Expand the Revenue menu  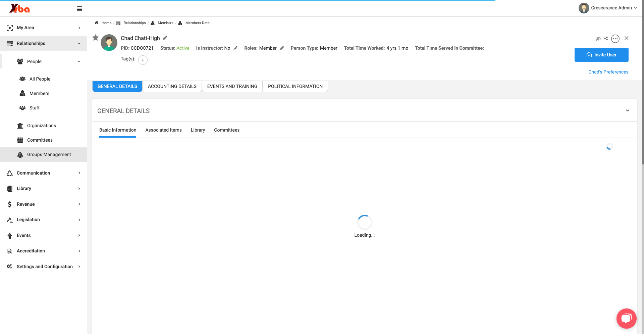pyautogui.click(x=44, y=204)
